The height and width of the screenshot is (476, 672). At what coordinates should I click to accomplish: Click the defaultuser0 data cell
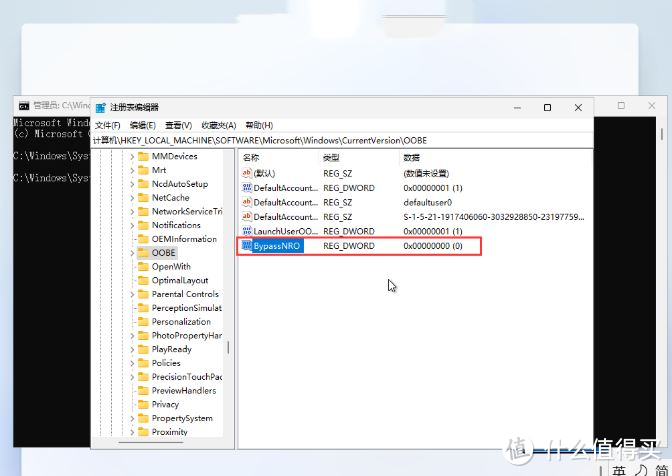pyautogui.click(x=428, y=203)
